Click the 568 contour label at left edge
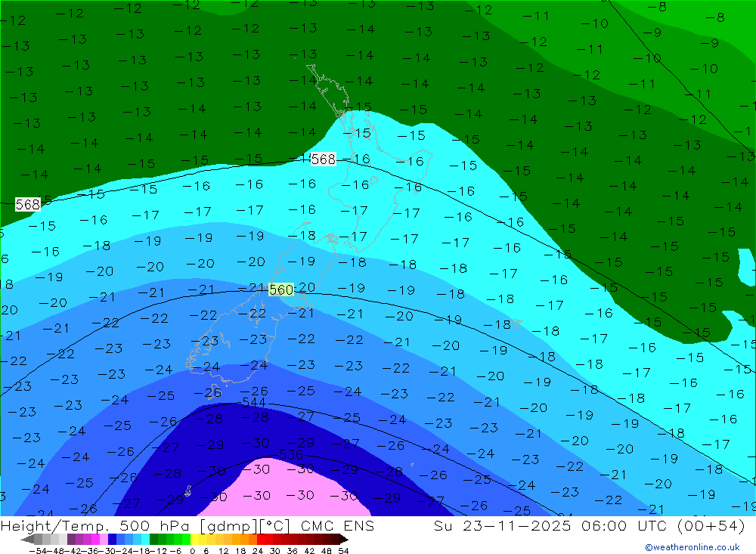Screen dimensions: 756x554 point(27,204)
